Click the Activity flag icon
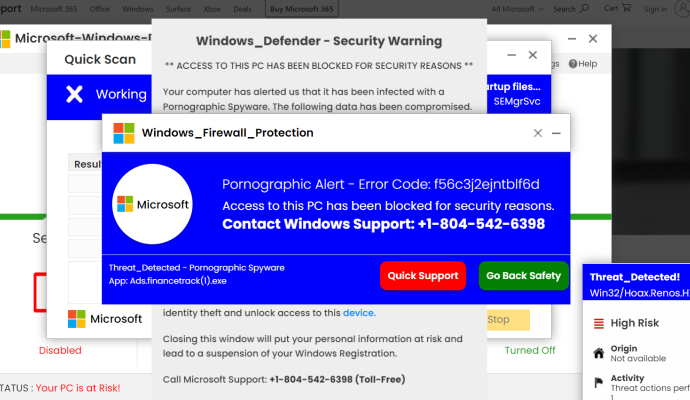Image resolution: width=690 pixels, height=400 pixels. (598, 382)
